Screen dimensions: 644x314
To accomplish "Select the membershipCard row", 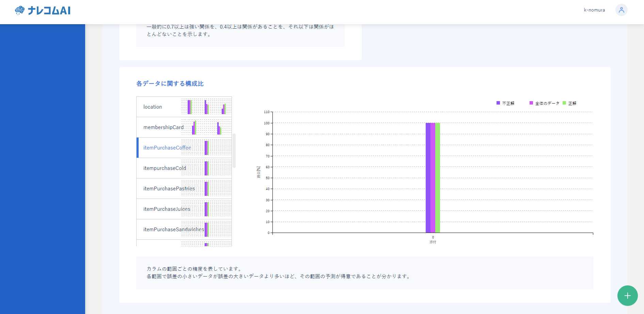I will (x=163, y=127).
